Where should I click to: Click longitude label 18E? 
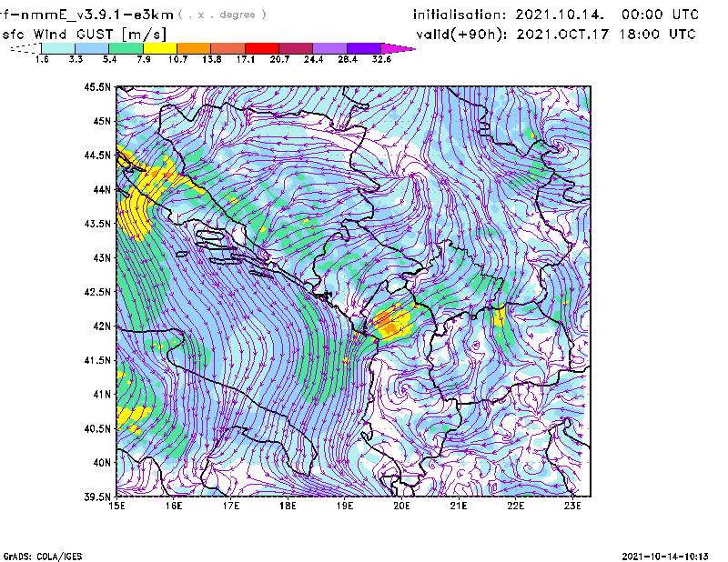pyautogui.click(x=288, y=506)
